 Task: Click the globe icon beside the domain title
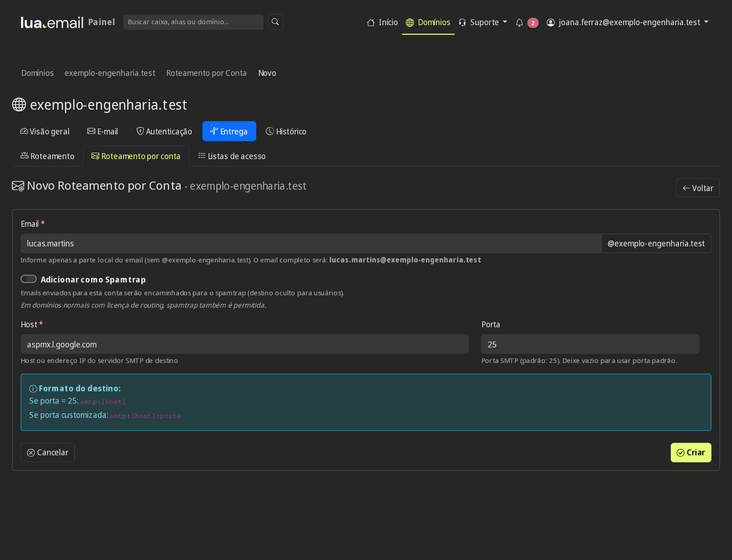[x=19, y=105]
